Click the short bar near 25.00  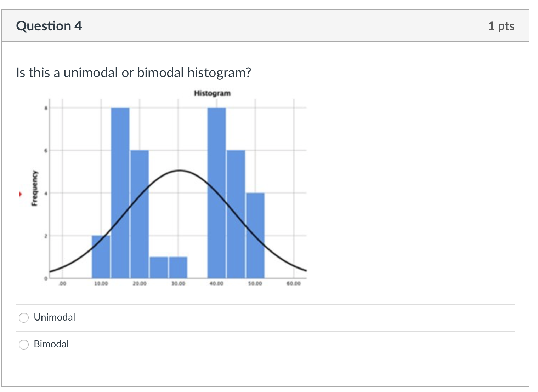click(159, 267)
